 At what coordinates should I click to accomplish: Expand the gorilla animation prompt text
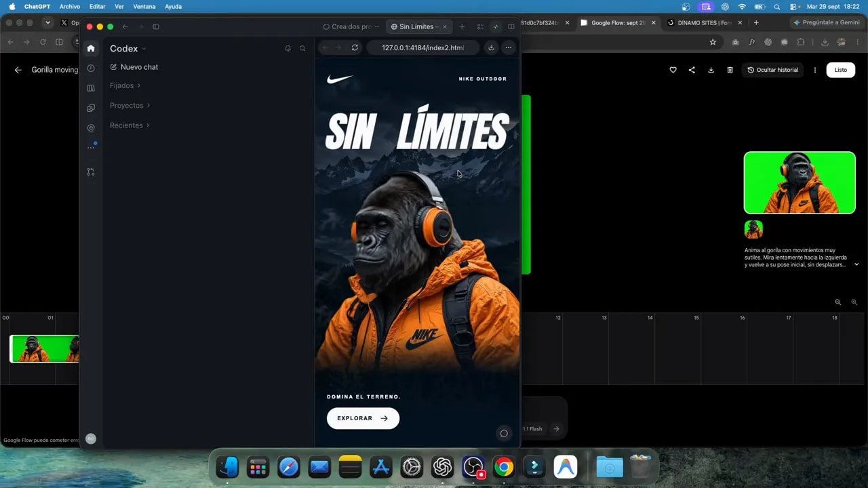pyautogui.click(x=856, y=264)
